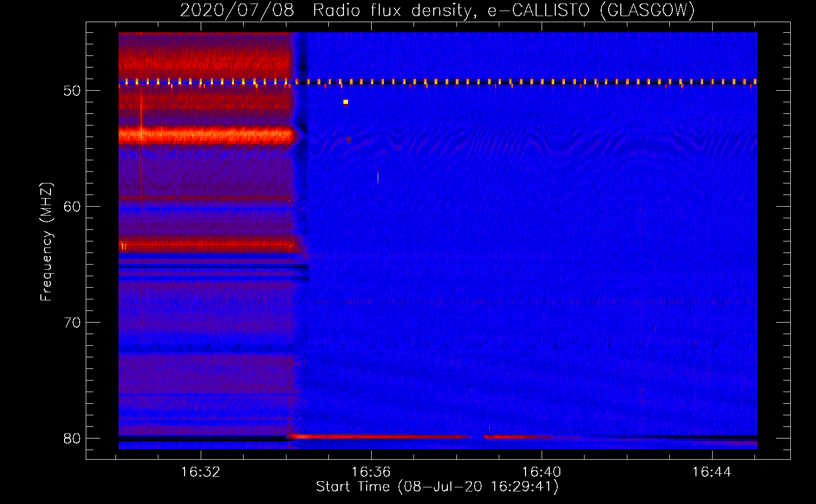Click the 16:44 time tick label
Viewport: 816px width, 504px height.
[x=712, y=472]
